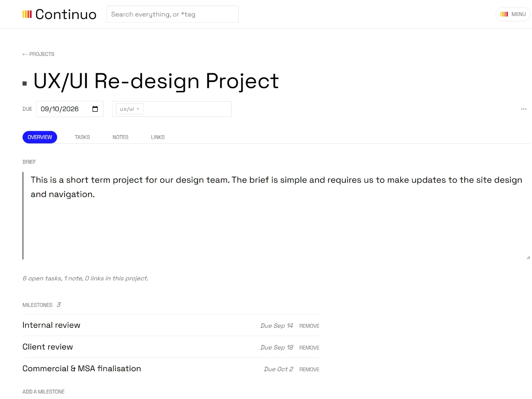Screen dimensions: 532x399
Task: Remove the Client review milestone
Action: (x=309, y=348)
